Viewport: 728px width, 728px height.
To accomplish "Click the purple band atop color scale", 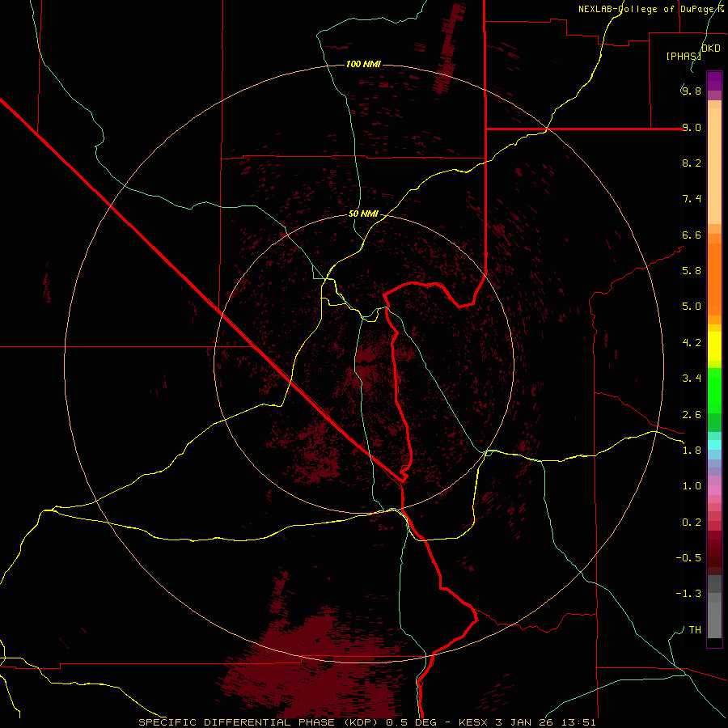I will pos(714,81).
